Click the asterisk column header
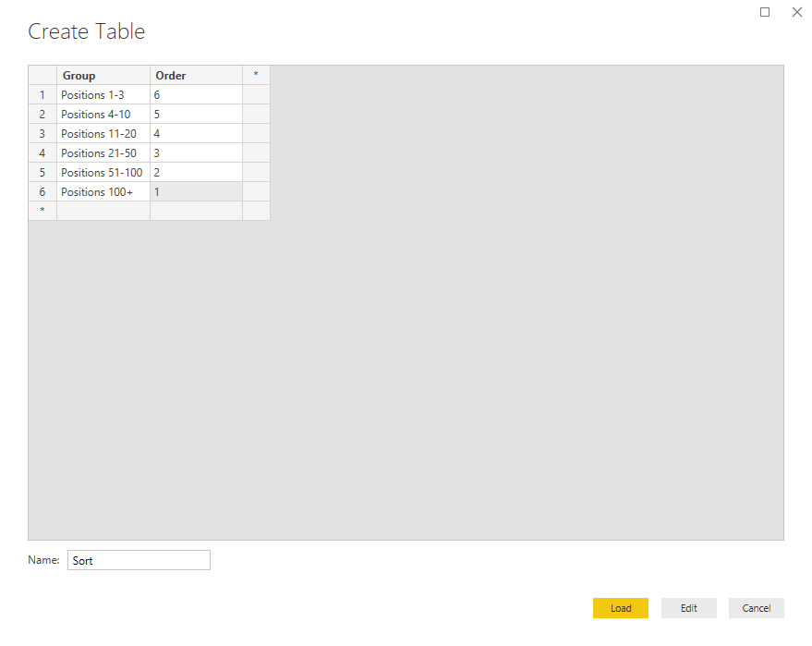The image size is (812, 646). [x=256, y=75]
